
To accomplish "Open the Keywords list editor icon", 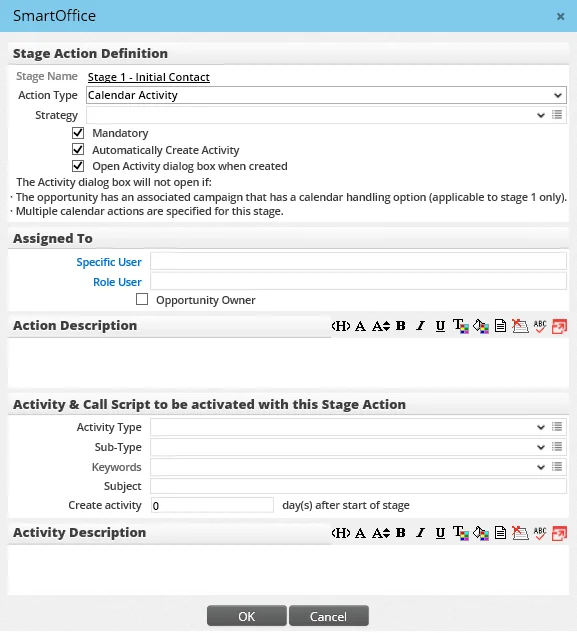I will [557, 467].
